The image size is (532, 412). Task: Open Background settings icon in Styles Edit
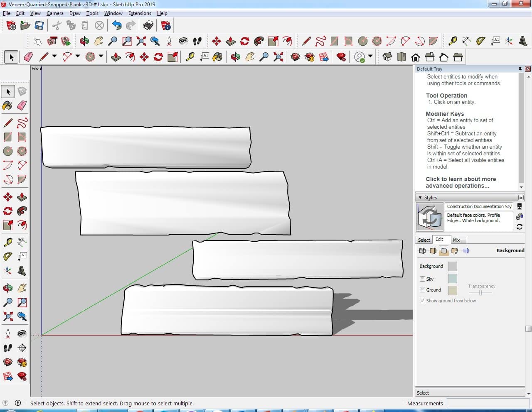(x=443, y=251)
